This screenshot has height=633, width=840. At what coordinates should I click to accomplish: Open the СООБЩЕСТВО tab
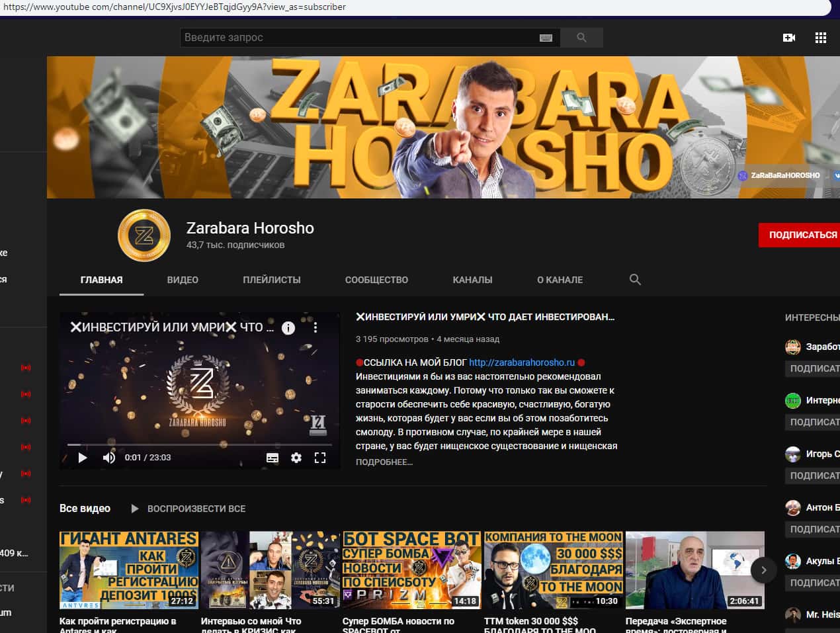click(x=376, y=280)
